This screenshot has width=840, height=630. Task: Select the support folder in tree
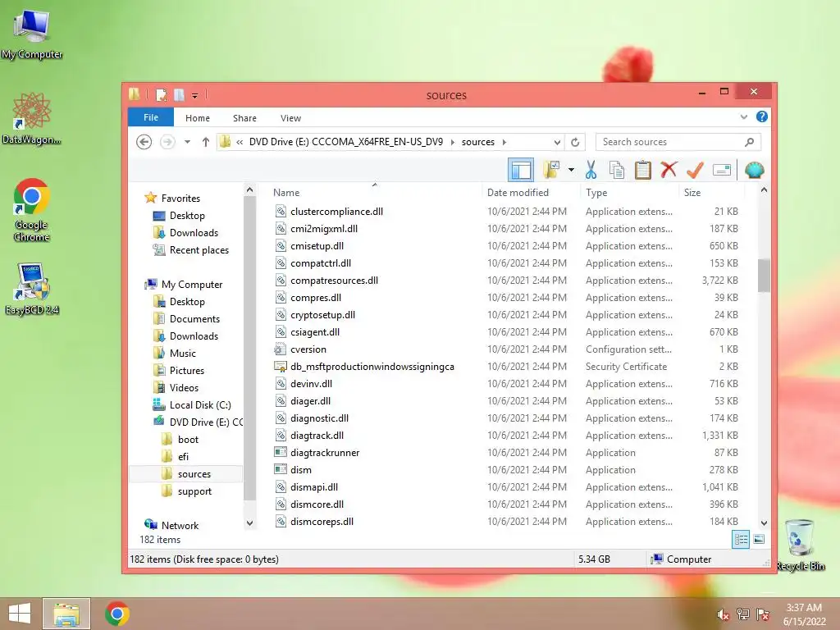[194, 491]
